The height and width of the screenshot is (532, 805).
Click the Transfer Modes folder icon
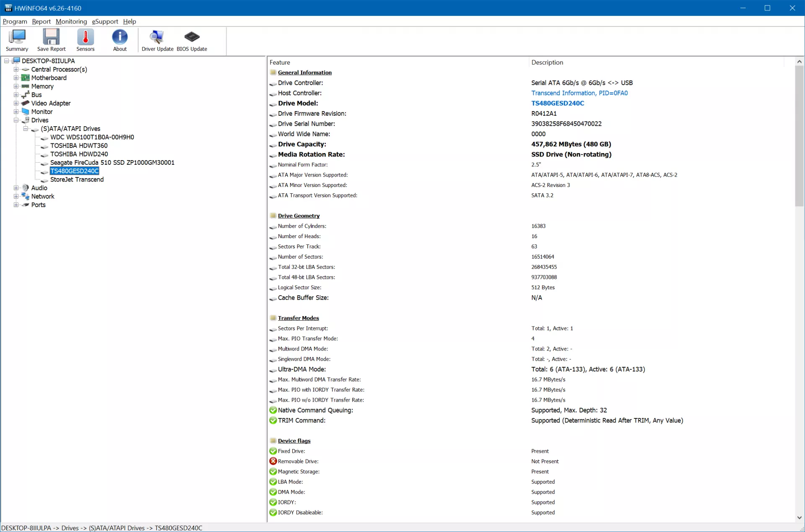pos(273,318)
